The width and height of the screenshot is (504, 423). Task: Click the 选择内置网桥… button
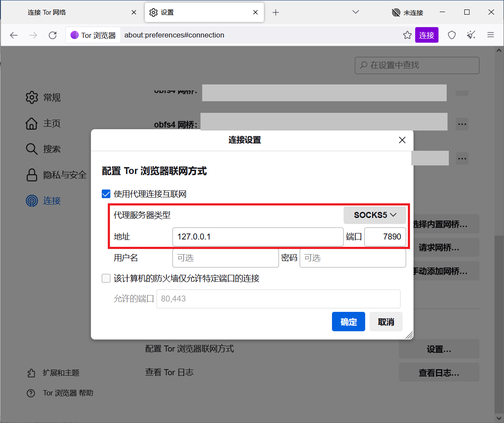click(x=446, y=224)
